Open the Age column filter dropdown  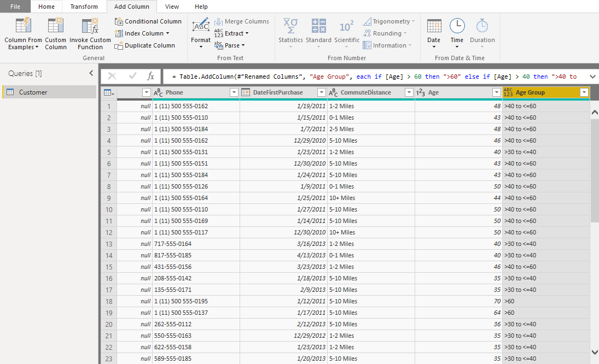496,92
